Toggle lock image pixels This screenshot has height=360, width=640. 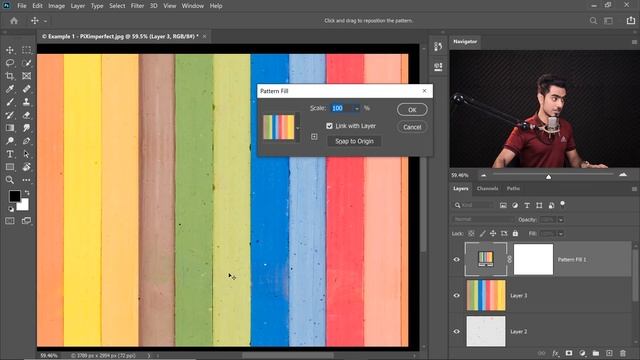(482, 233)
